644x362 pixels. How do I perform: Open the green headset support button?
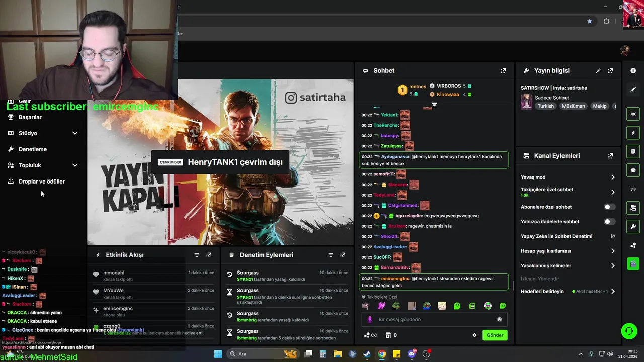(629, 331)
